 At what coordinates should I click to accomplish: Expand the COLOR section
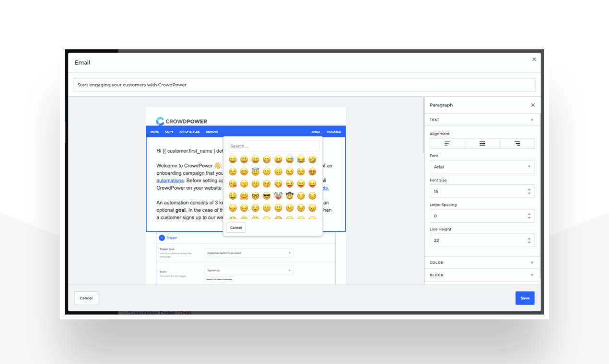tap(482, 262)
